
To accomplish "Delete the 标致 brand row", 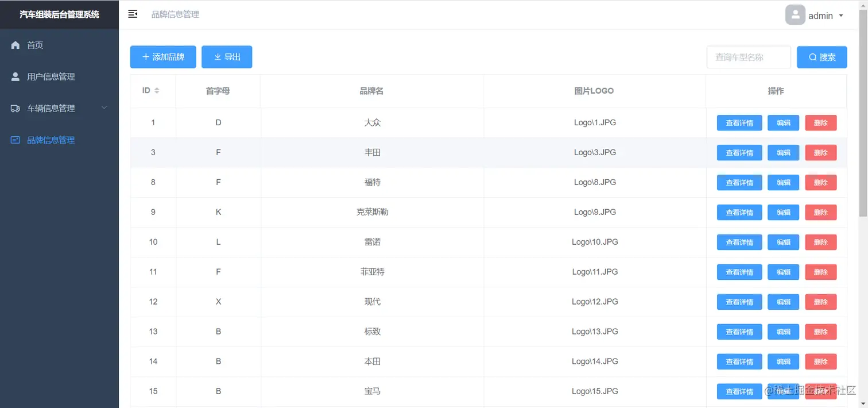I will (x=821, y=332).
